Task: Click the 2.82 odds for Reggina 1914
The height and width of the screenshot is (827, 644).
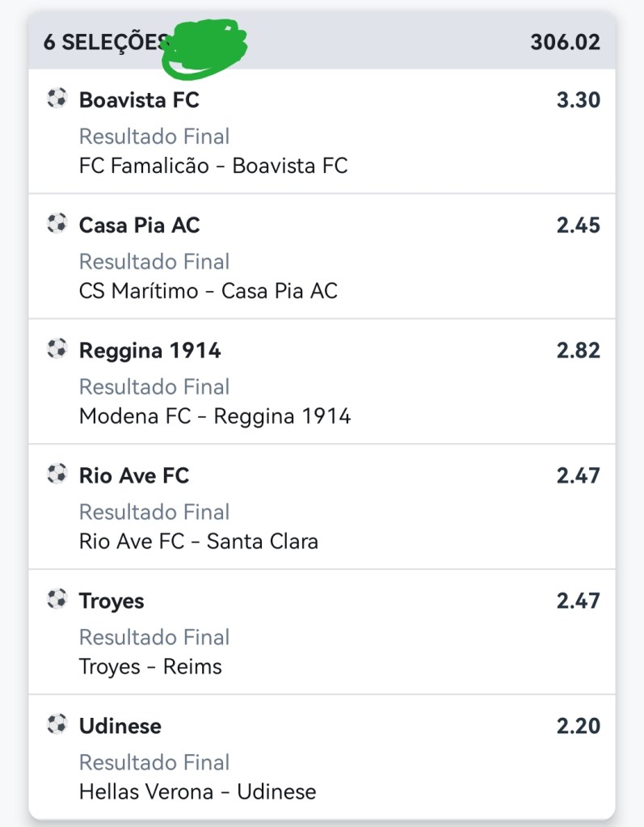Action: [578, 351]
